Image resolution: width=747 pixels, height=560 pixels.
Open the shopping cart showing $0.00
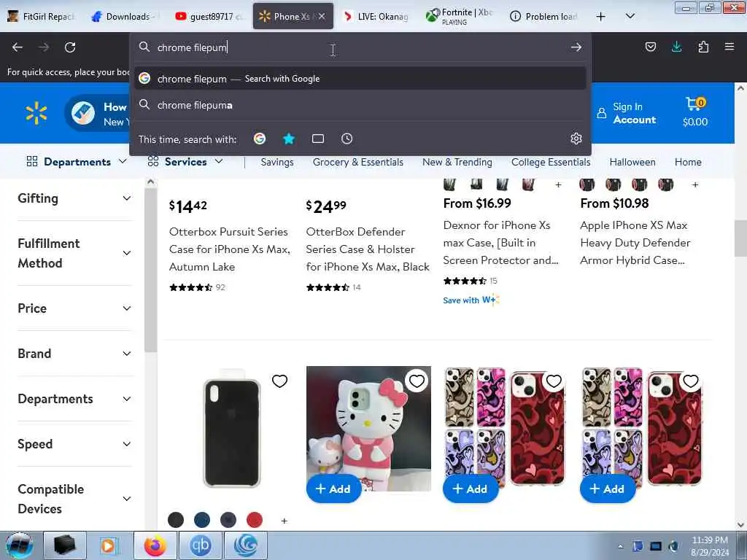click(695, 112)
